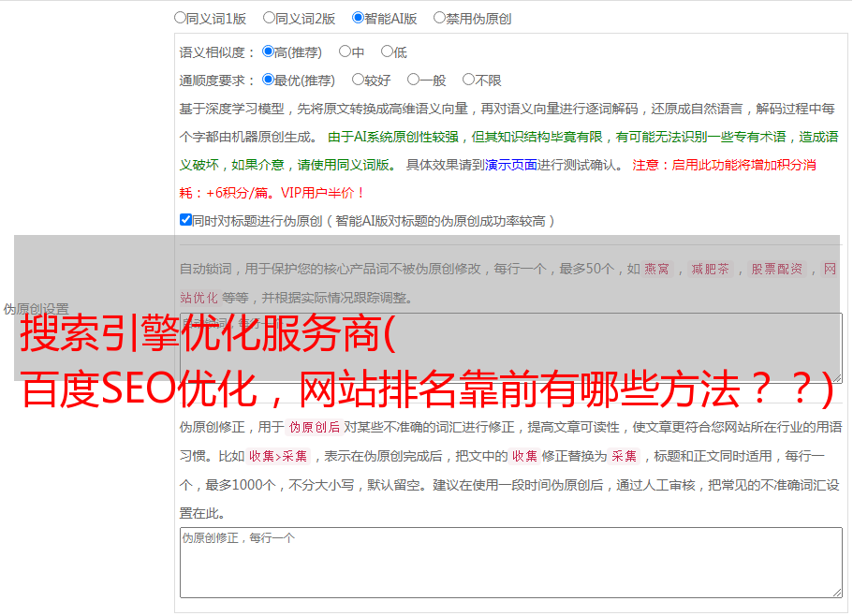
Task: Select the 同义词1版 radio option
Action: pyautogui.click(x=180, y=17)
